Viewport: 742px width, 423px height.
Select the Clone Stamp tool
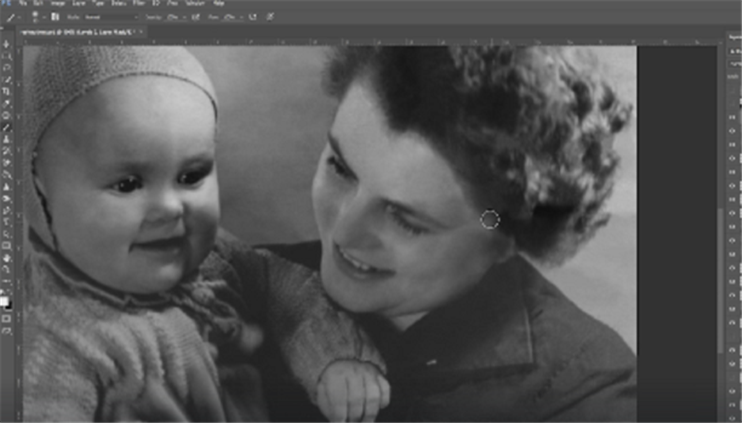coord(7,139)
